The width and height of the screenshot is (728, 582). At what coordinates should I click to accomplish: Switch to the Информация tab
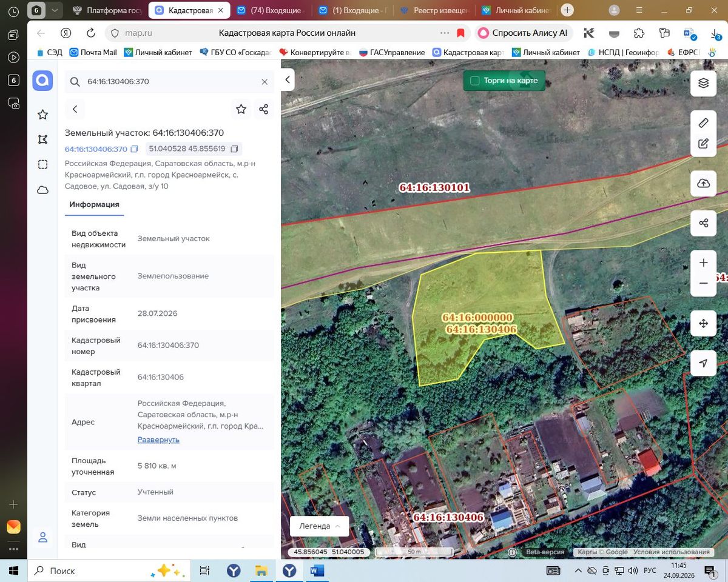(94, 204)
